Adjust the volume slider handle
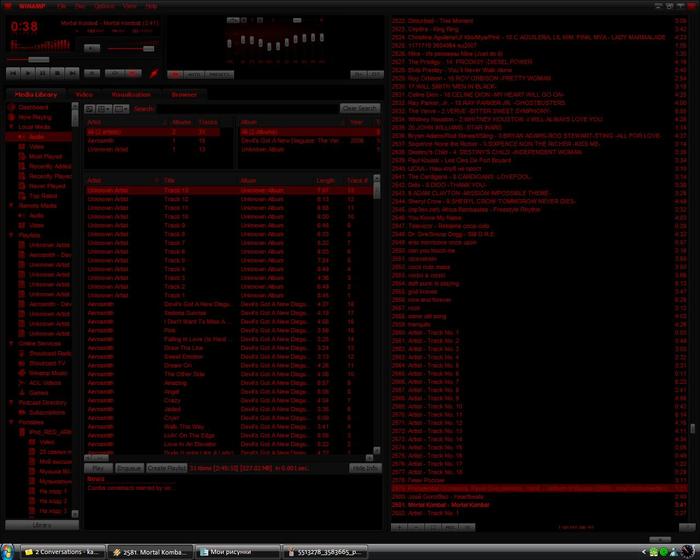The width and height of the screenshot is (700, 560). 149,48
